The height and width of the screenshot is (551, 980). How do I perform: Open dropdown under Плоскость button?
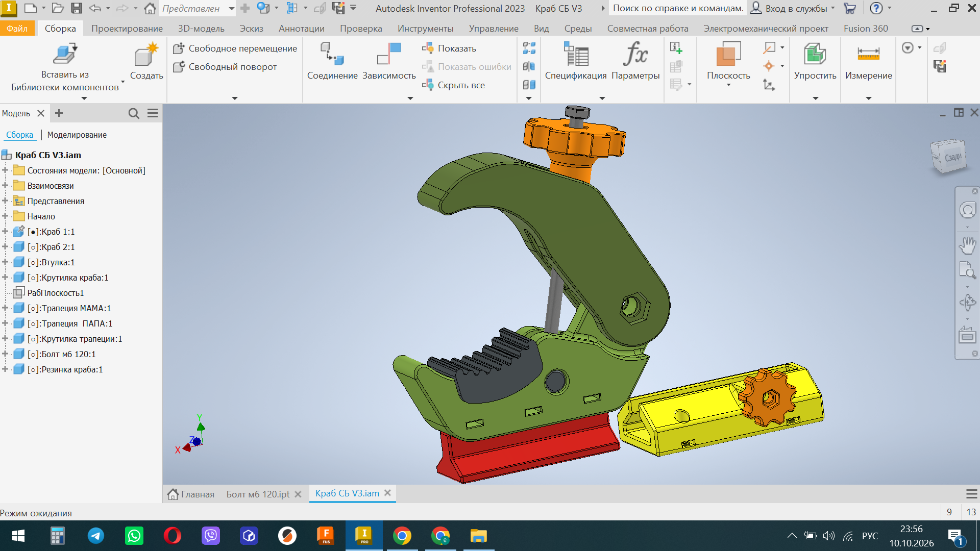[x=728, y=85]
